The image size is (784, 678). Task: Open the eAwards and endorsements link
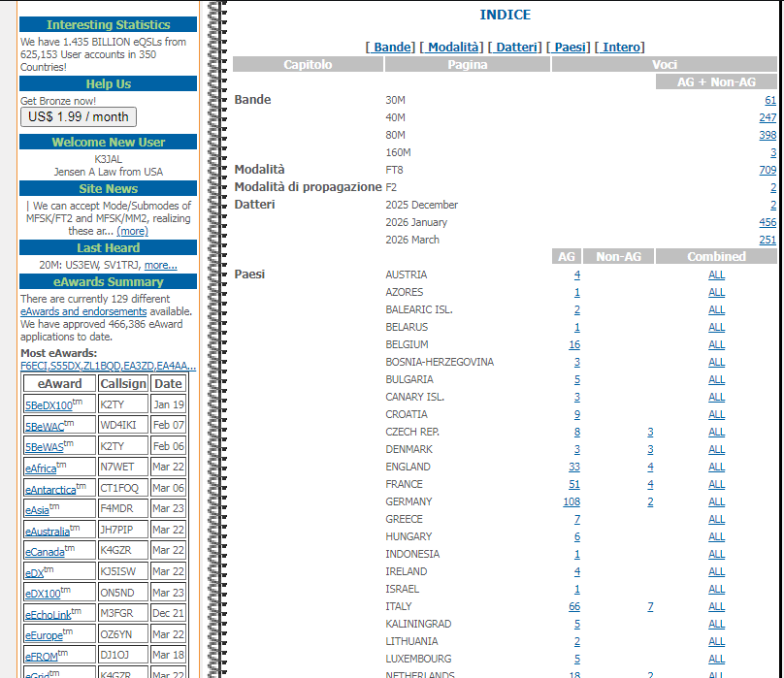(83, 311)
